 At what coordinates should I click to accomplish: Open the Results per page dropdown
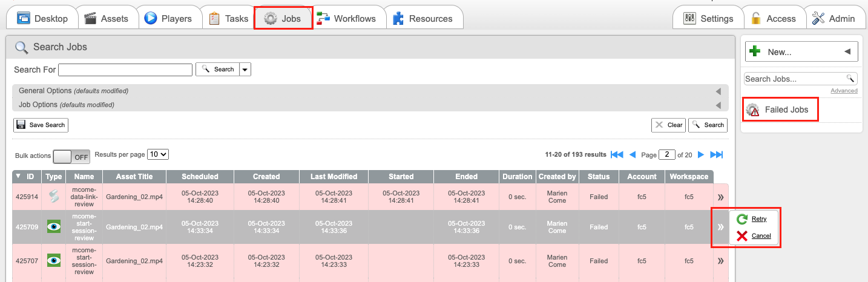[158, 154]
